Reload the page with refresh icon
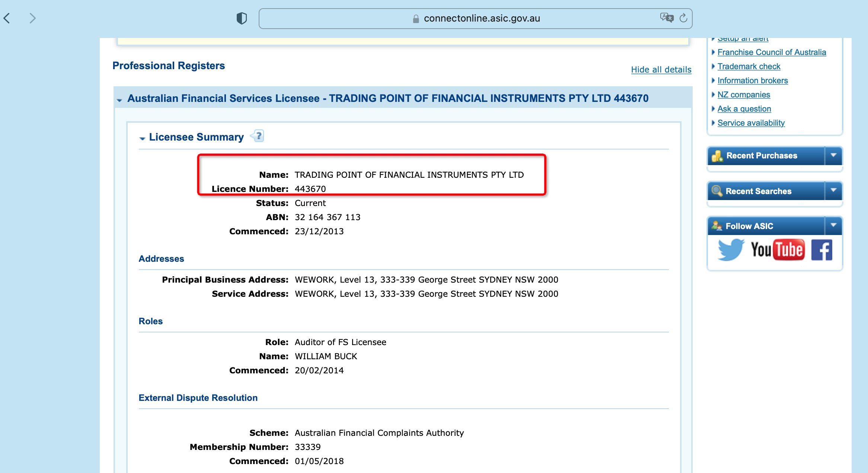The width and height of the screenshot is (868, 473). tap(683, 18)
